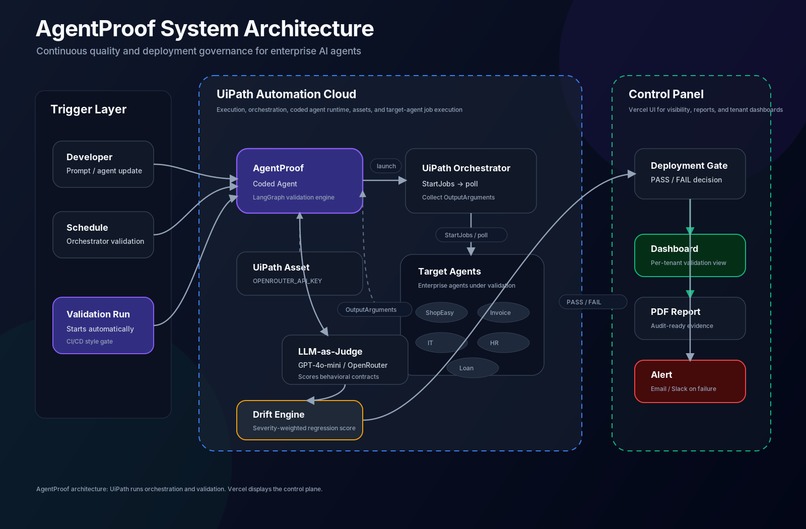This screenshot has width=806, height=529.
Task: Click the Invoice agent ellipse
Action: click(503, 313)
